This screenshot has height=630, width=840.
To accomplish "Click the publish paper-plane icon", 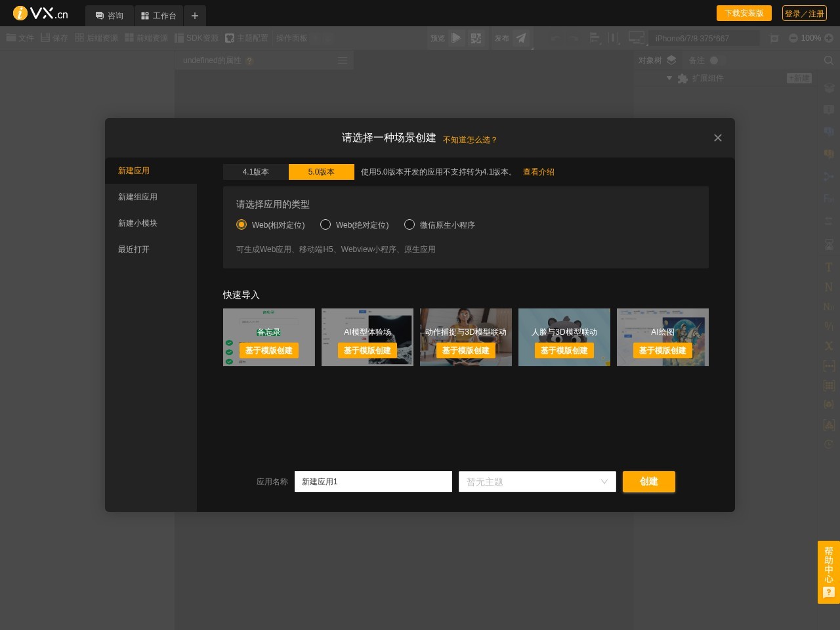I will pyautogui.click(x=521, y=38).
